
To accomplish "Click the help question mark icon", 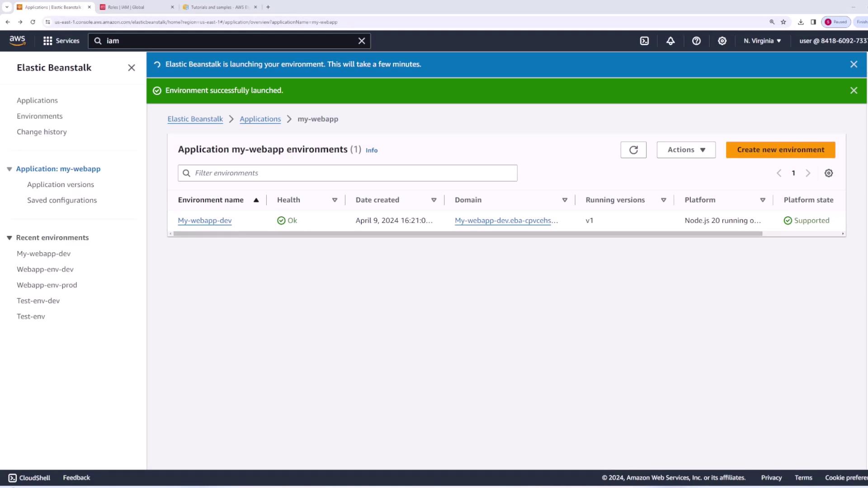I will click(696, 41).
